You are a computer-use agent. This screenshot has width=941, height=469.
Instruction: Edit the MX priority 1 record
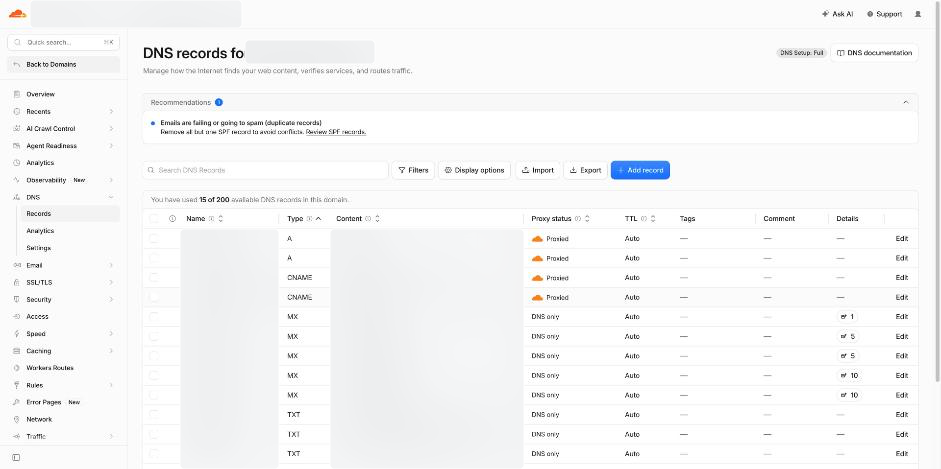click(901, 317)
